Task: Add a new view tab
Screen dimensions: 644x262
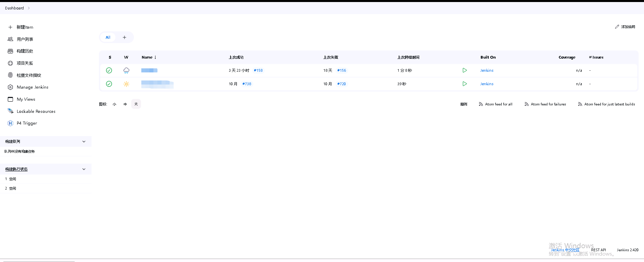Action: [124, 37]
